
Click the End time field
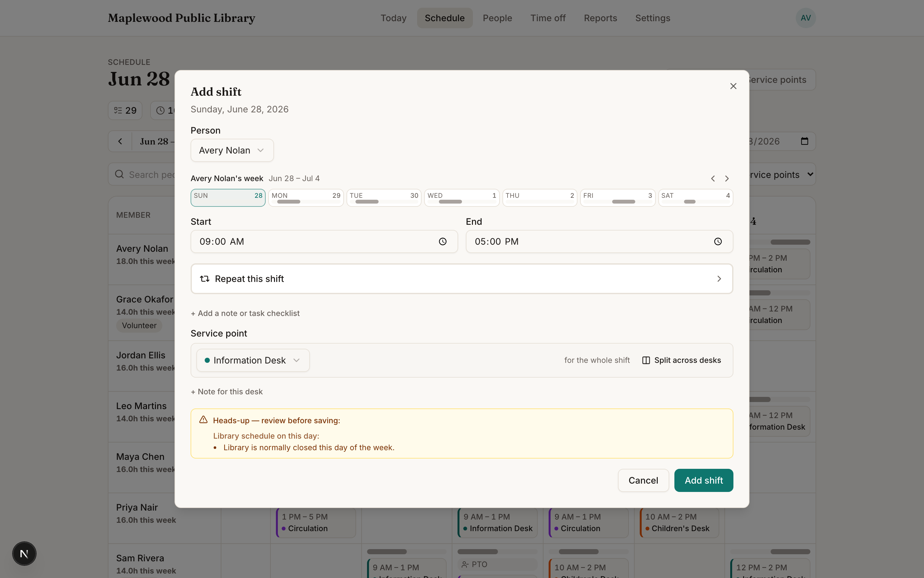point(599,241)
